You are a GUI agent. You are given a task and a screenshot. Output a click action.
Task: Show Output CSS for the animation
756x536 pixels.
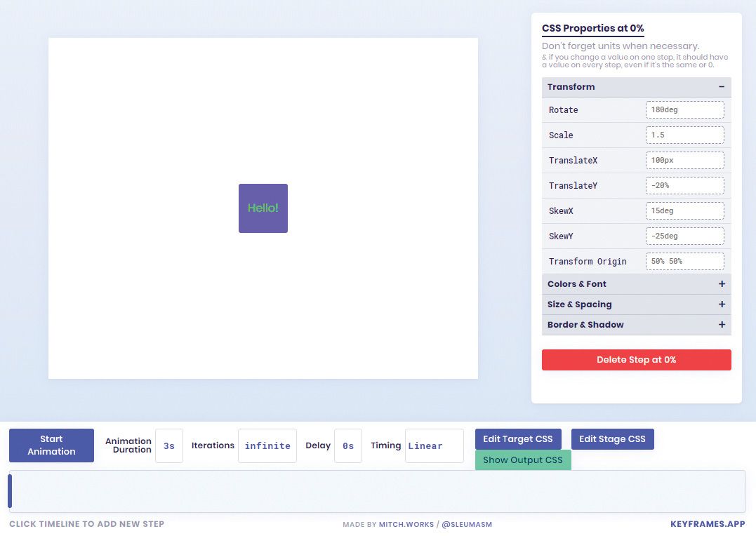pyautogui.click(x=523, y=460)
